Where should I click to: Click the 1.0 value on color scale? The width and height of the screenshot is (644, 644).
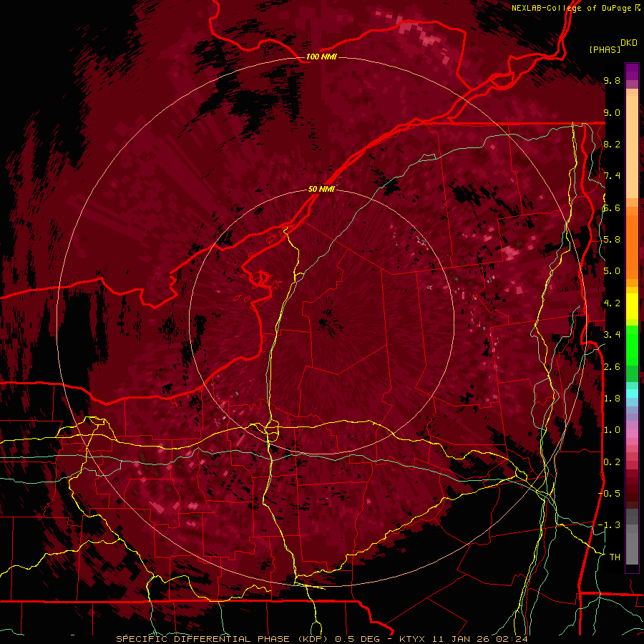click(612, 430)
